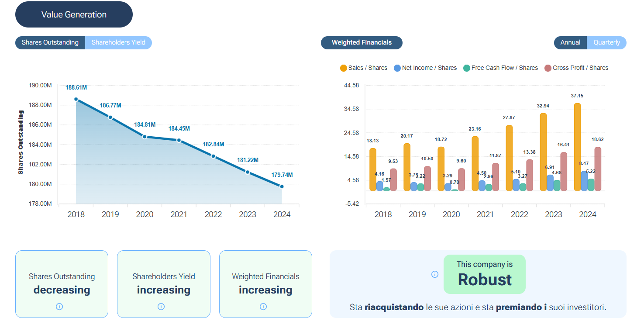Toggle Free Cash Flow / Shares legend series
Image resolution: width=644 pixels, height=328 pixels.
tap(500, 68)
